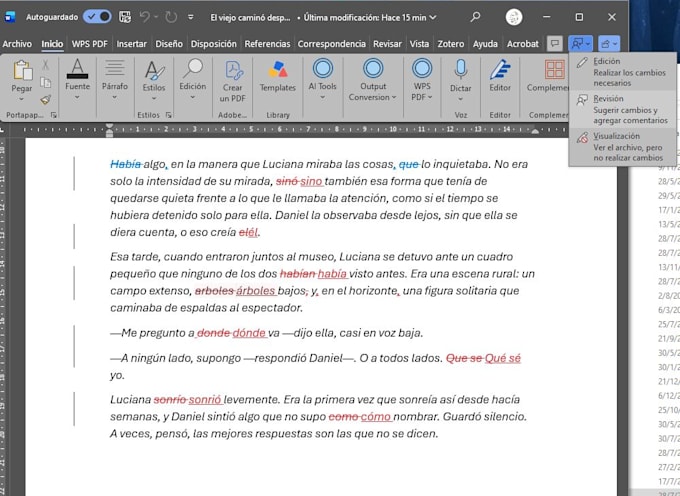Click the redo arrow icon
680x496 pixels.
(171, 17)
